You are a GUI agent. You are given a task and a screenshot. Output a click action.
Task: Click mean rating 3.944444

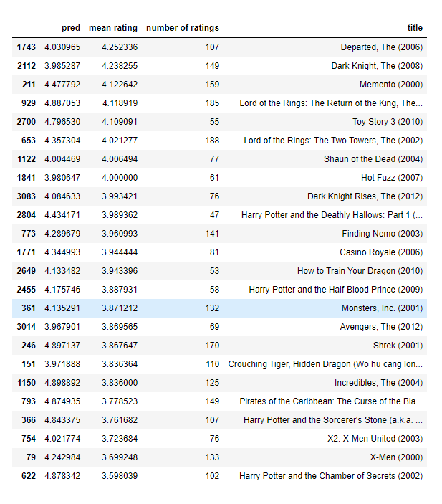120,252
